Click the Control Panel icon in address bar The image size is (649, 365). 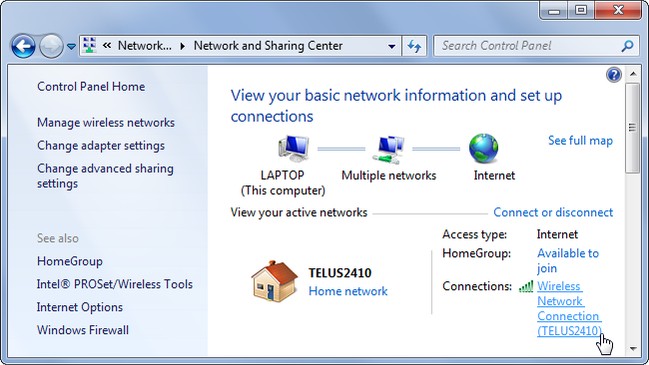pyautogui.click(x=89, y=46)
